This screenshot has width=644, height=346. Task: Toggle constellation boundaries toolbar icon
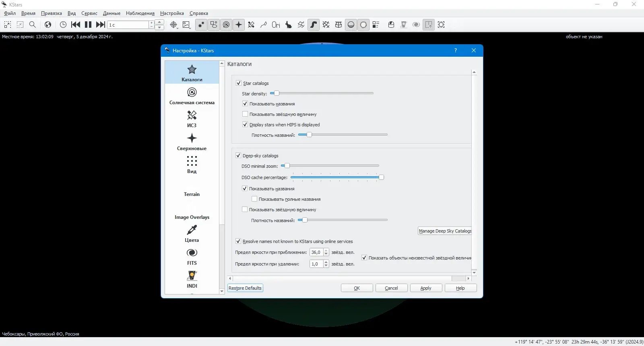[301, 25]
